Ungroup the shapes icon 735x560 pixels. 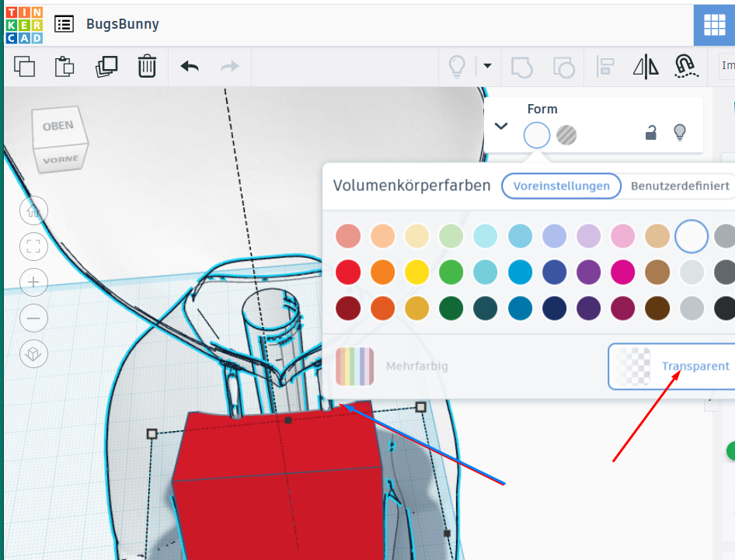(x=564, y=67)
